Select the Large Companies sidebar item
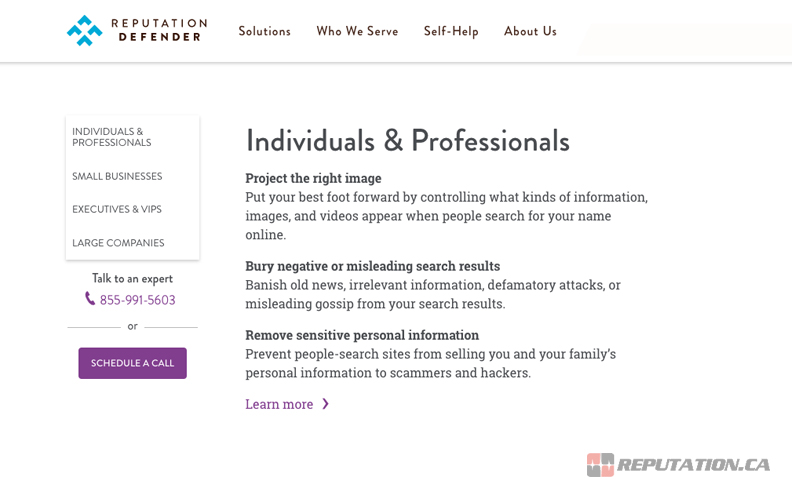792x494 pixels. (118, 243)
